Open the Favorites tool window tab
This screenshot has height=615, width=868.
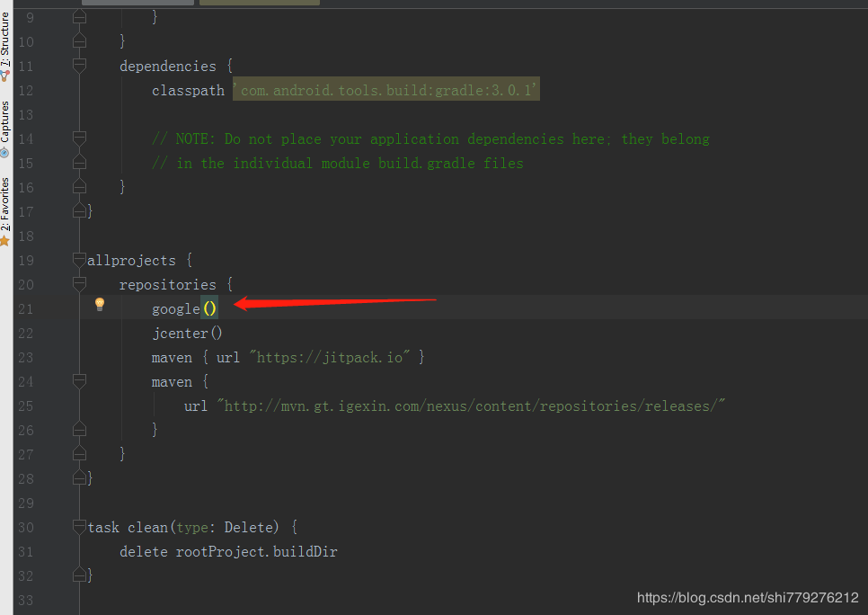click(x=5, y=211)
